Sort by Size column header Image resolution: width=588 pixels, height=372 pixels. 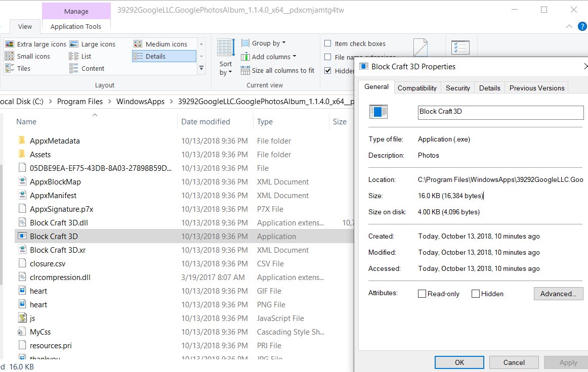[340, 122]
